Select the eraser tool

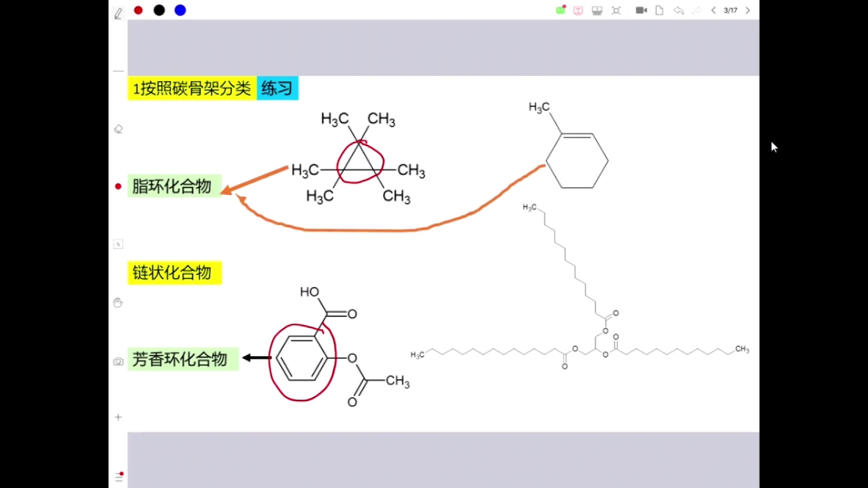click(118, 129)
